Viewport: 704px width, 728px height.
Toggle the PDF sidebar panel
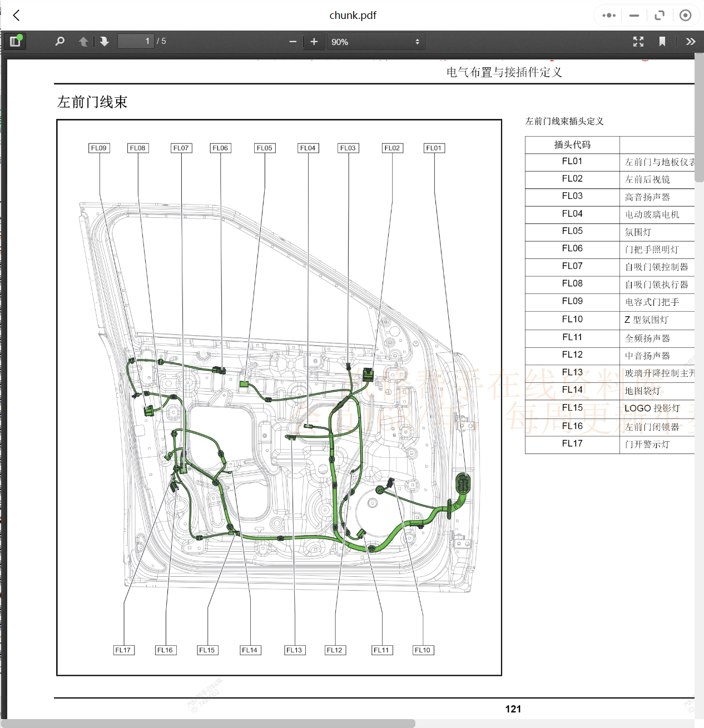click(15, 41)
